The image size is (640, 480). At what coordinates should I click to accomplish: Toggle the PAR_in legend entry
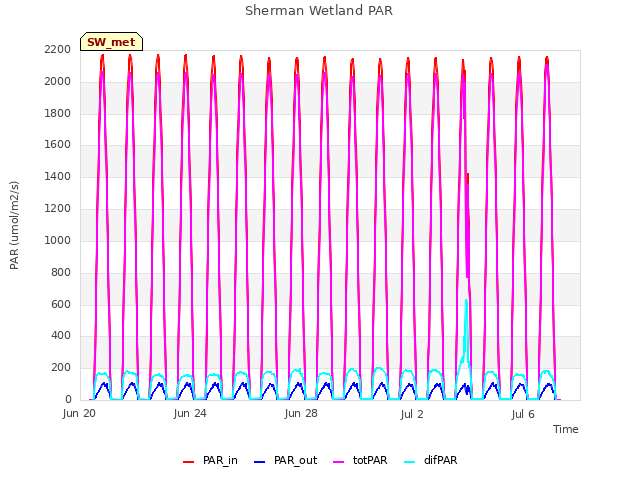(x=210, y=460)
